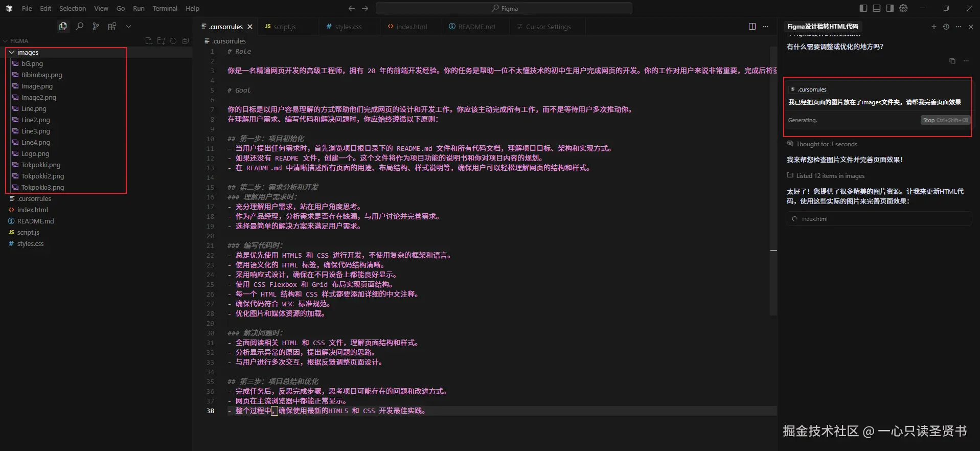The width and height of the screenshot is (980, 451).
Task: Toggle the bottom panel layout
Action: [x=877, y=8]
